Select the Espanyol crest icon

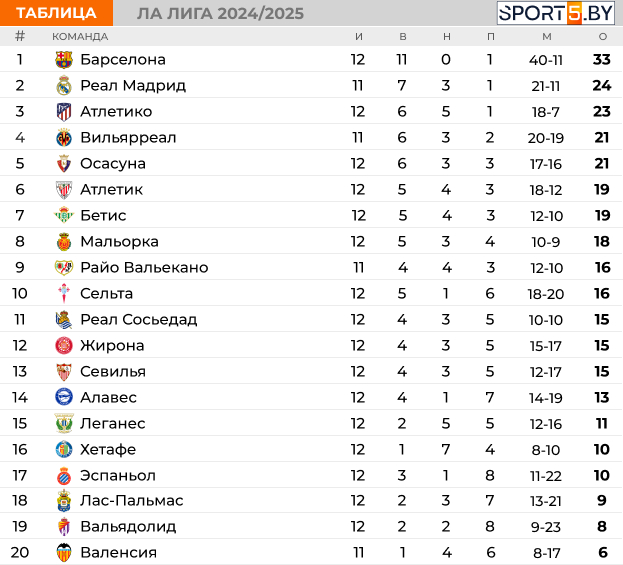tap(64, 476)
